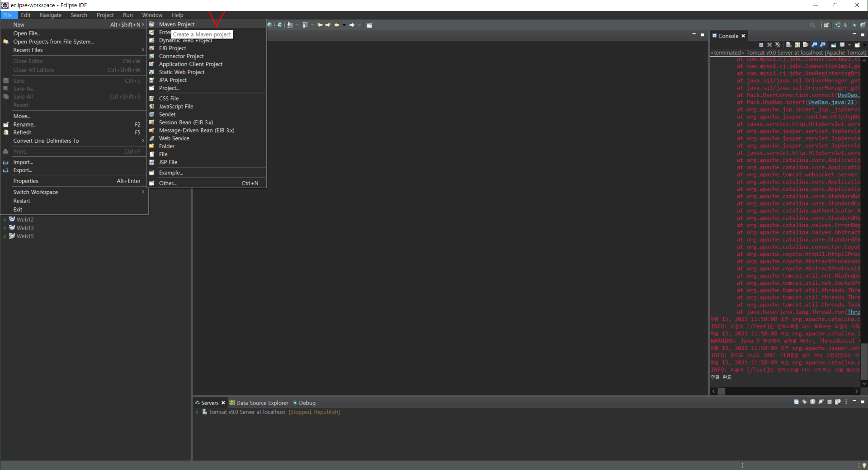Click the Console scroll-right arrow

pyautogui.click(x=857, y=391)
